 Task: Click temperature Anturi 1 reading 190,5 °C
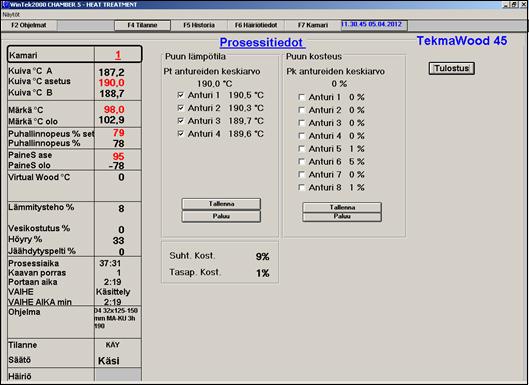(x=246, y=95)
